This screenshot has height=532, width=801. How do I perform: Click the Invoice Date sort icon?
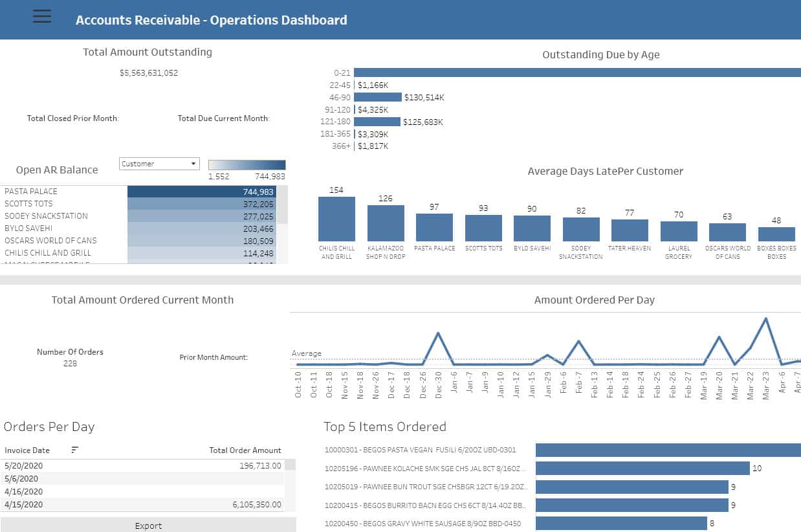[x=75, y=449]
